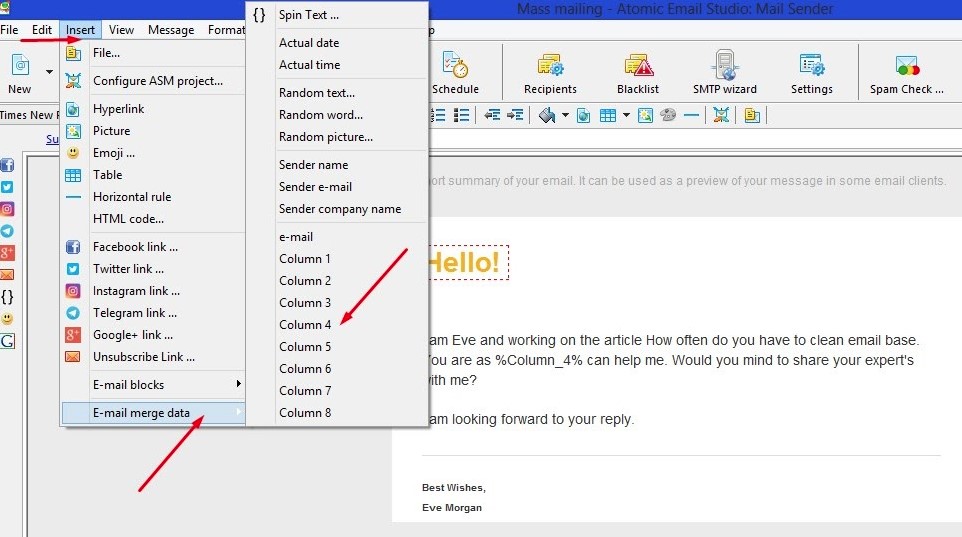The image size is (962, 537).
Task: Open the Message menu
Action: (x=171, y=29)
